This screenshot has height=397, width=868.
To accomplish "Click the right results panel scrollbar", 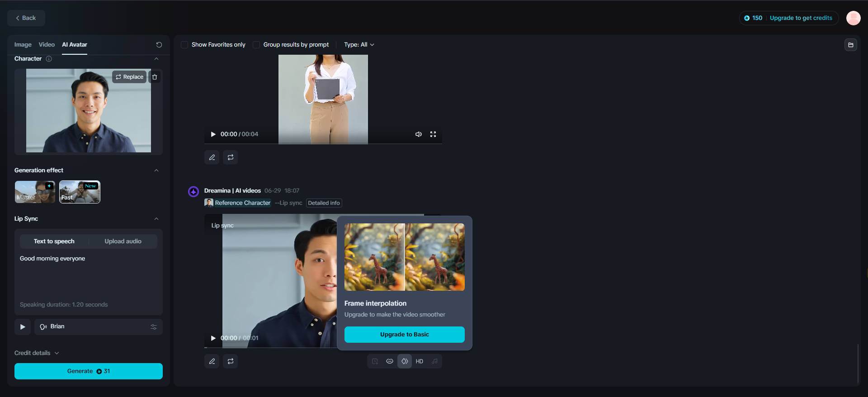I will pyautogui.click(x=858, y=364).
